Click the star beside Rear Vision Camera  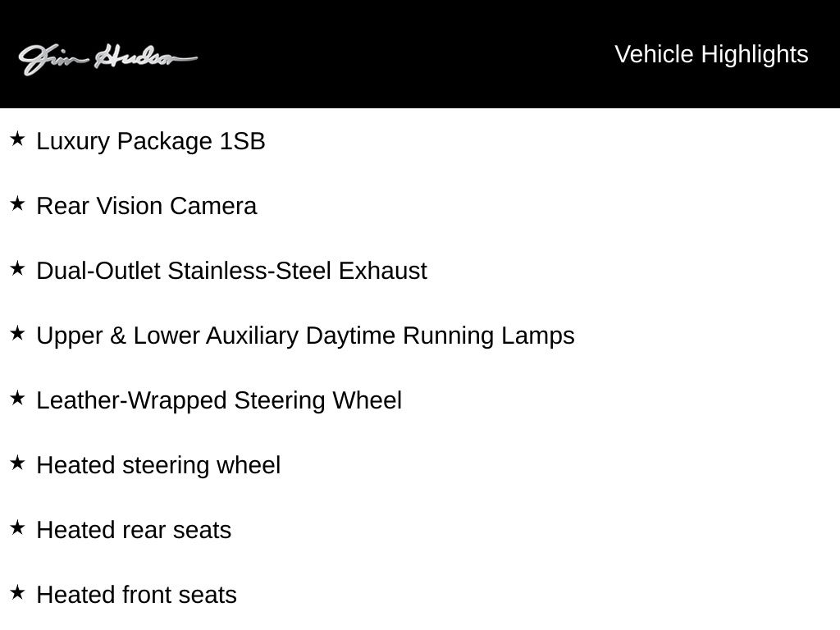17,203
